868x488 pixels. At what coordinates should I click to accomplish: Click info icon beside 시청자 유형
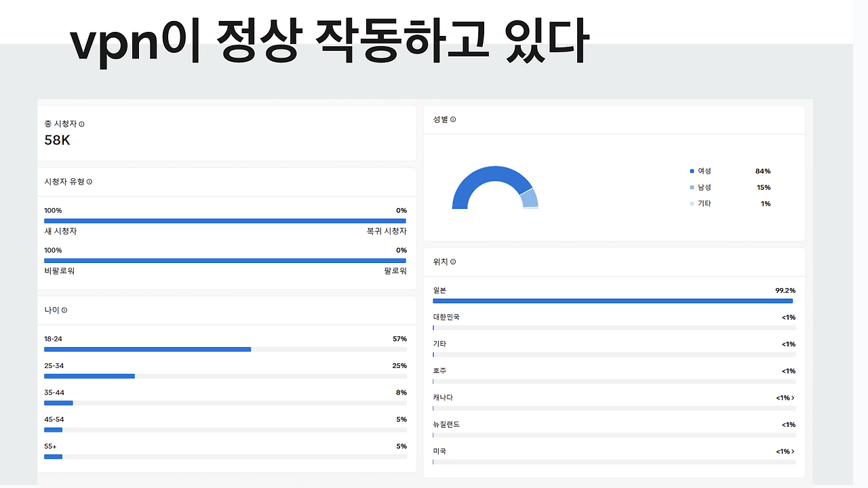pos(90,182)
